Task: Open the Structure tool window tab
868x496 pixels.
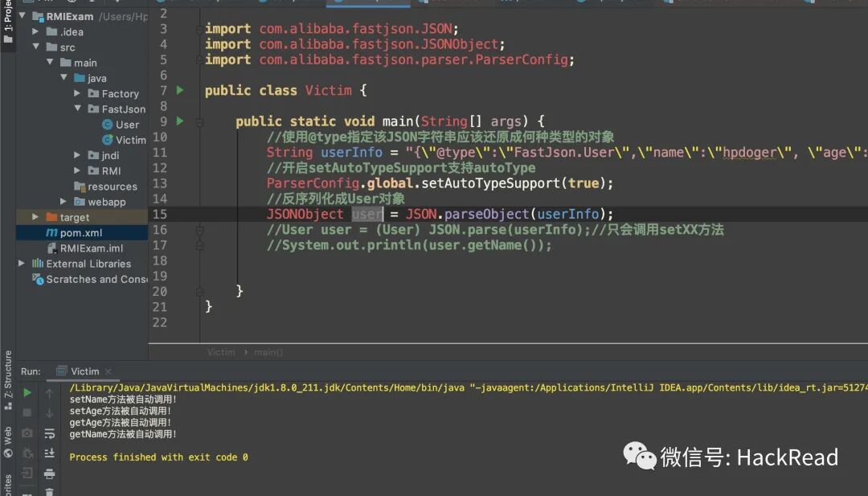Action: 8,379
